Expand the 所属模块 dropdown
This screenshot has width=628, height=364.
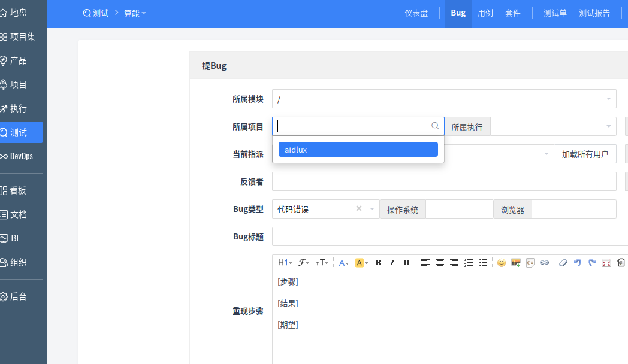(443, 99)
